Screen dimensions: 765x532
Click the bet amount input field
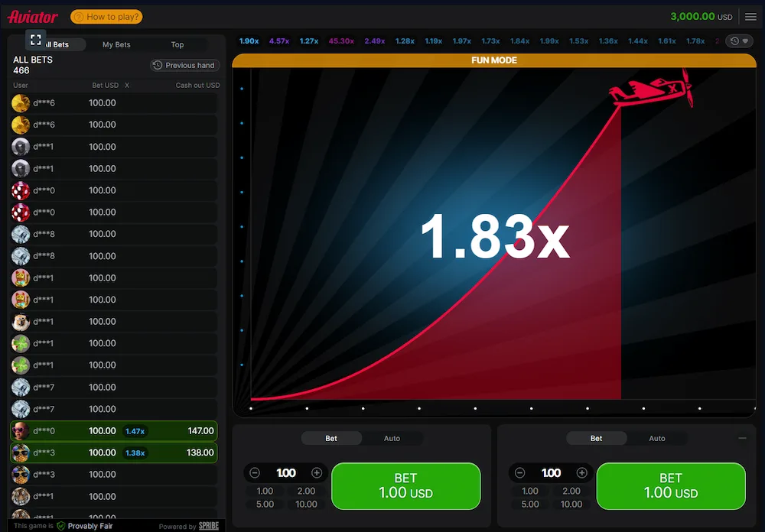click(285, 472)
